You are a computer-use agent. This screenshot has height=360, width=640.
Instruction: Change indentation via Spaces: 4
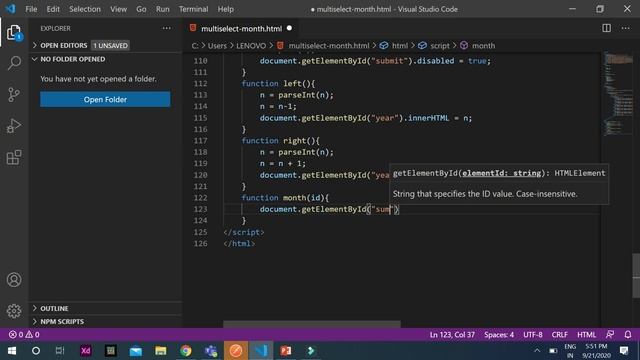(x=499, y=335)
